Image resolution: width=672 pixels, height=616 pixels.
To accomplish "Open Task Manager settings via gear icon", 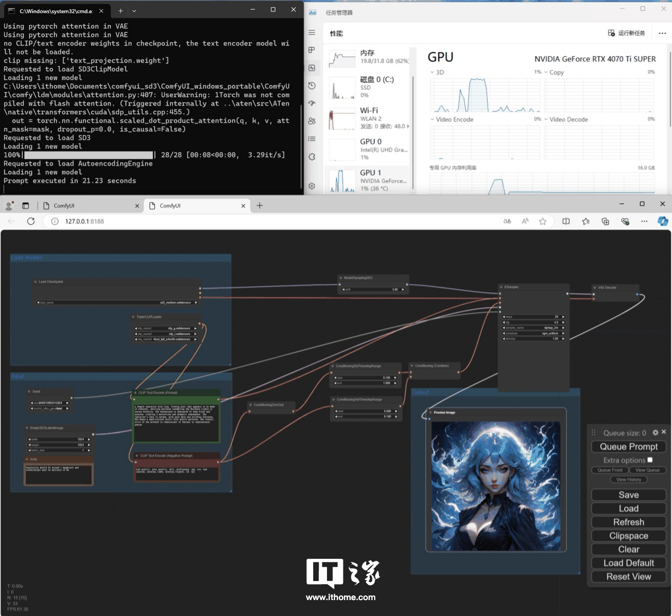I will click(x=312, y=186).
